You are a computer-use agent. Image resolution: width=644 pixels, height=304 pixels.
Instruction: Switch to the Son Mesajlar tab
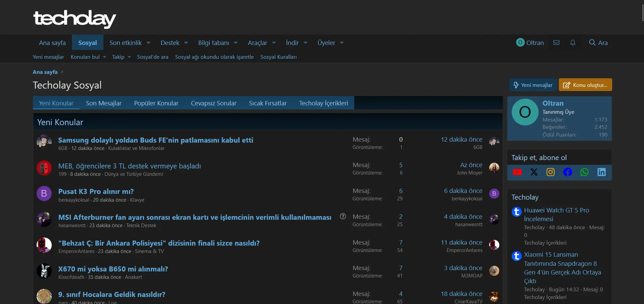104,103
